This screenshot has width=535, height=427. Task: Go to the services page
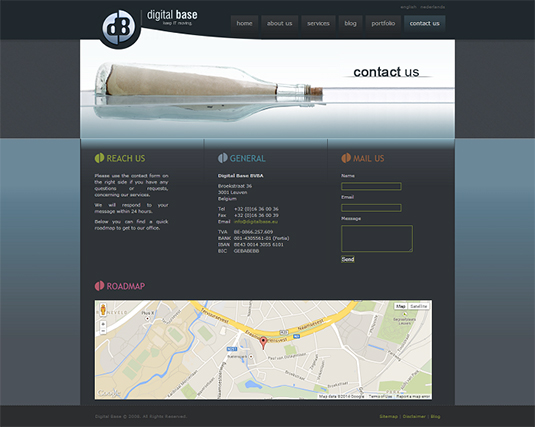318,23
